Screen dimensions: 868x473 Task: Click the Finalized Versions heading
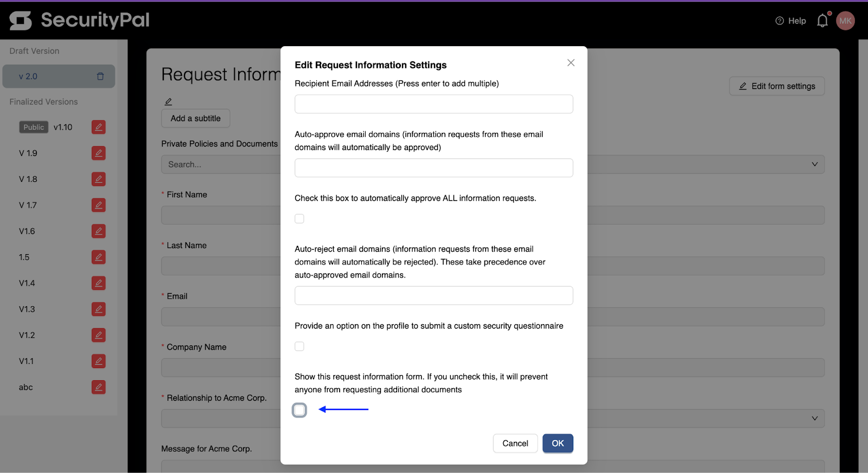click(x=43, y=102)
